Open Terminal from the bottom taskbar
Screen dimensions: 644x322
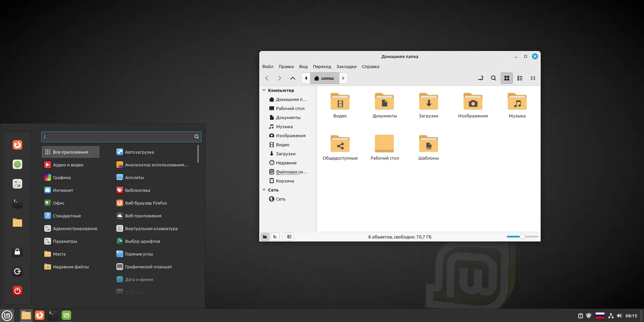pyautogui.click(x=52, y=315)
